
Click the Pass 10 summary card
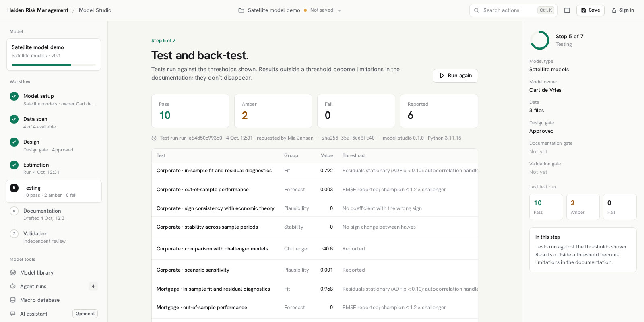point(190,111)
